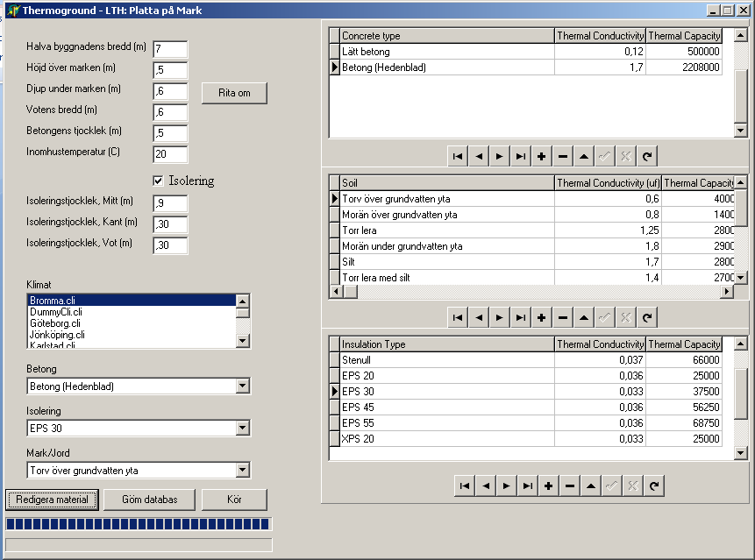Select DummyCli.cli in Klimat list
The width and height of the screenshot is (755, 560).
(x=132, y=312)
